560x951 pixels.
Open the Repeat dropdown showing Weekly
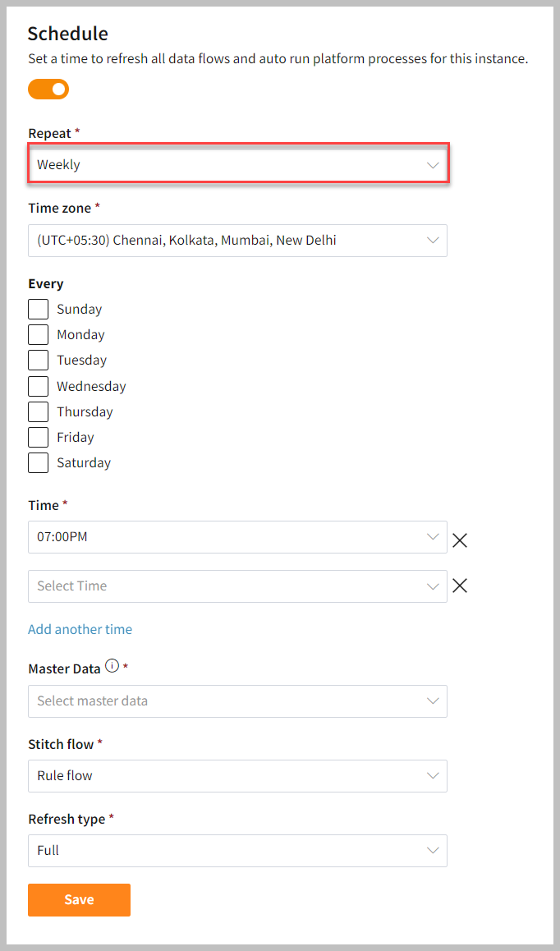tap(238, 164)
